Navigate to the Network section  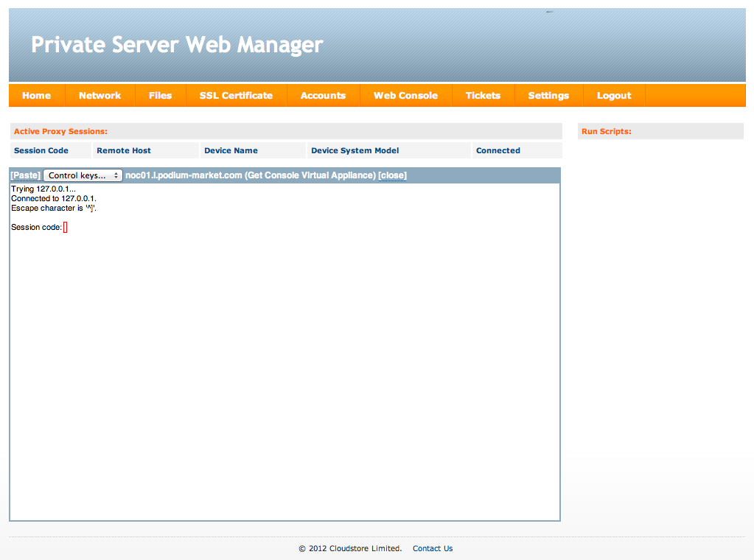pyautogui.click(x=100, y=95)
